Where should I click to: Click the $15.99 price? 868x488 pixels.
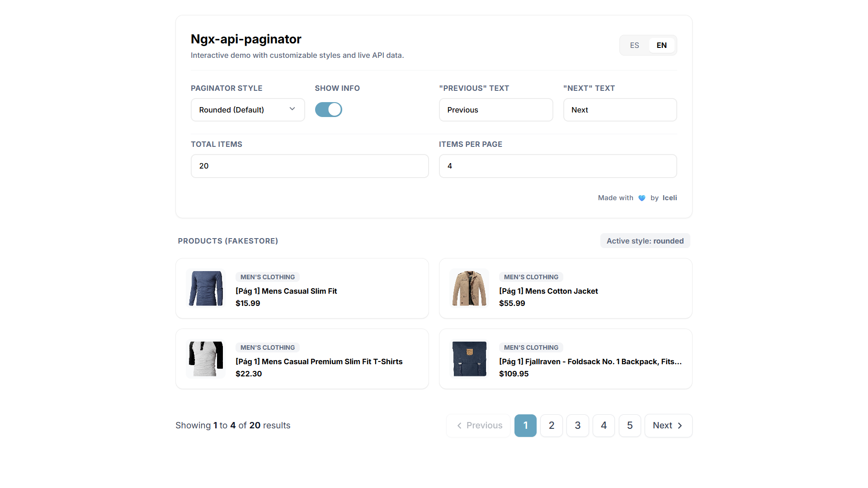(248, 303)
